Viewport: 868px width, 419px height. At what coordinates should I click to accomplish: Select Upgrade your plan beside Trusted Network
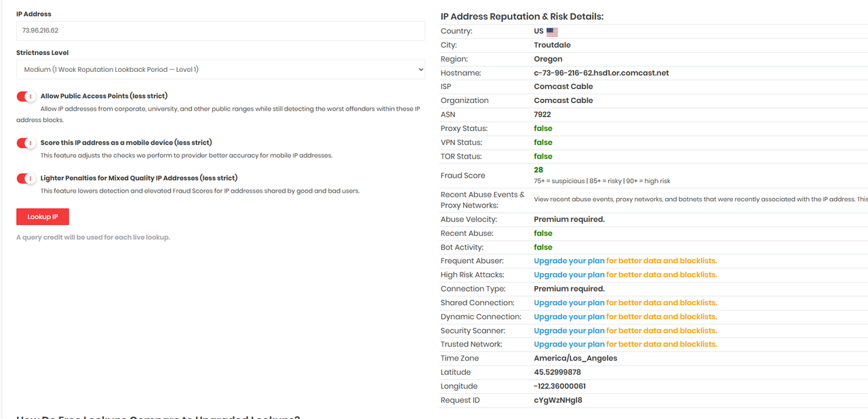(x=569, y=344)
